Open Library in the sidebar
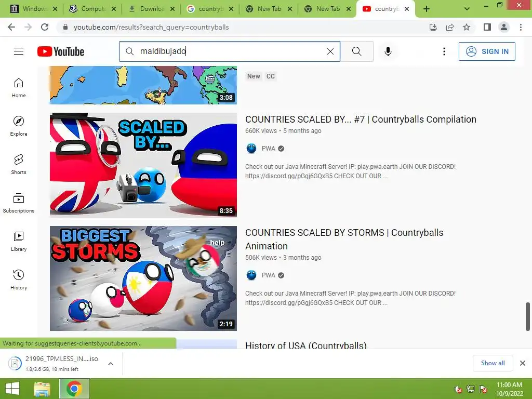This screenshot has height=399, width=532. pyautogui.click(x=19, y=241)
